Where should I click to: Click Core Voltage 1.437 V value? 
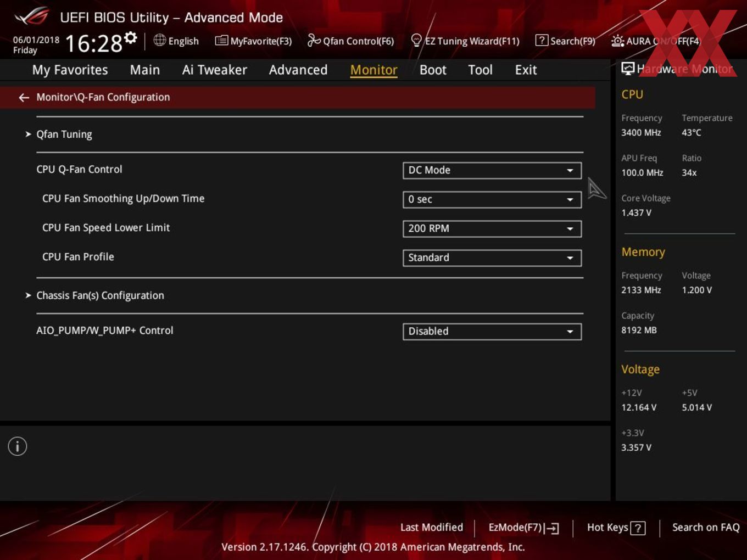pyautogui.click(x=636, y=212)
